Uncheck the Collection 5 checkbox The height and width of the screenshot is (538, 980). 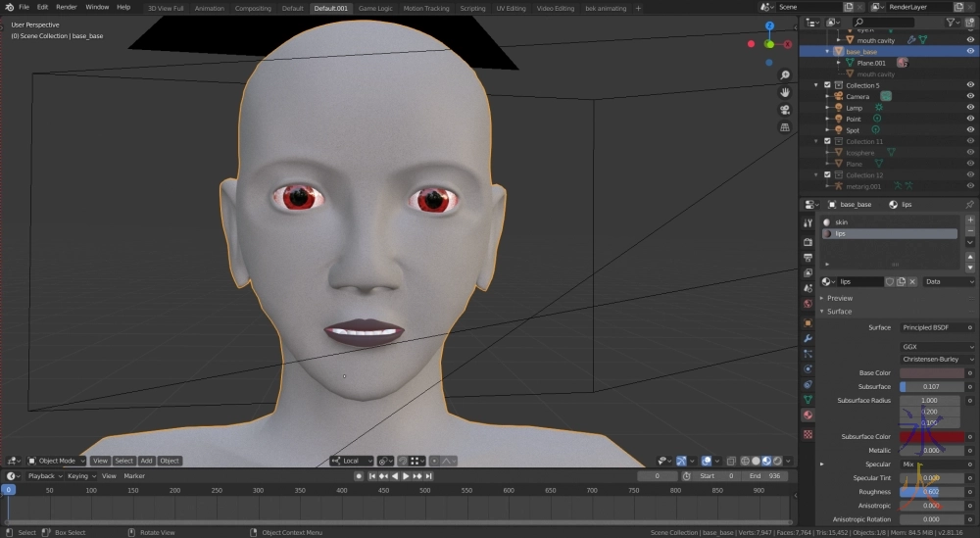coord(827,85)
